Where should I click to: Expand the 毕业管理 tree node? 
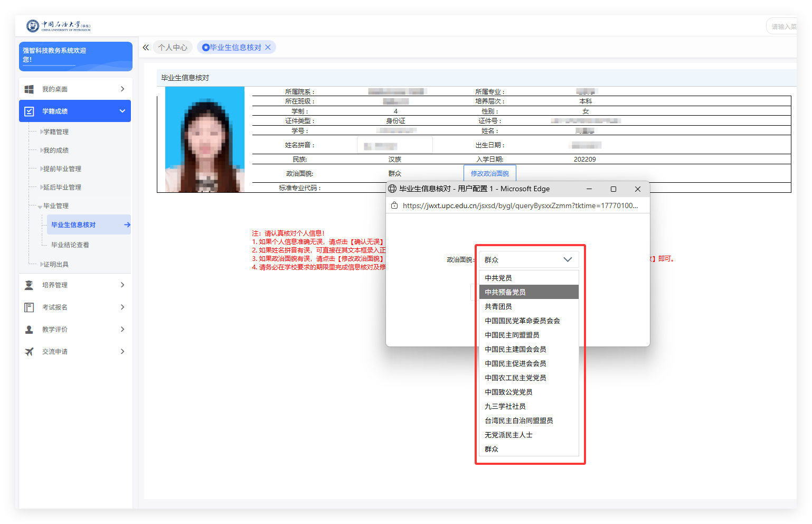click(40, 207)
